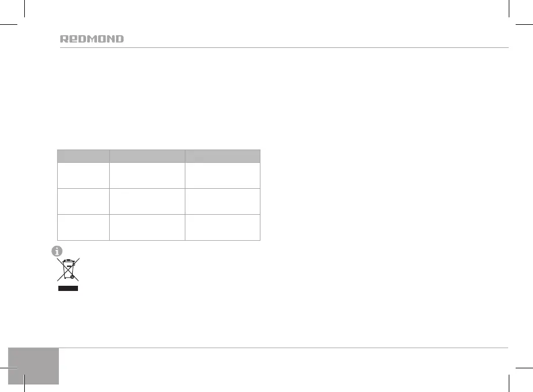
Task: Click the REDMOND logo in the header
Action: [x=92, y=39]
